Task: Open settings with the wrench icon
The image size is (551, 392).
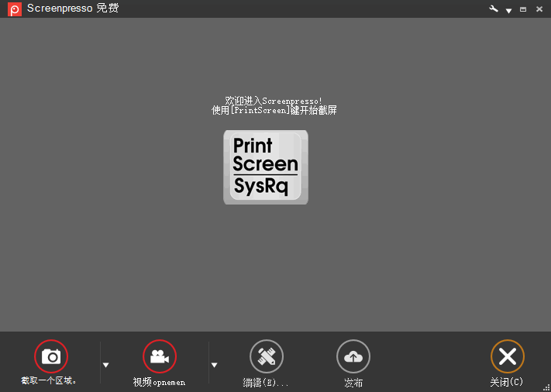Action: (x=494, y=9)
